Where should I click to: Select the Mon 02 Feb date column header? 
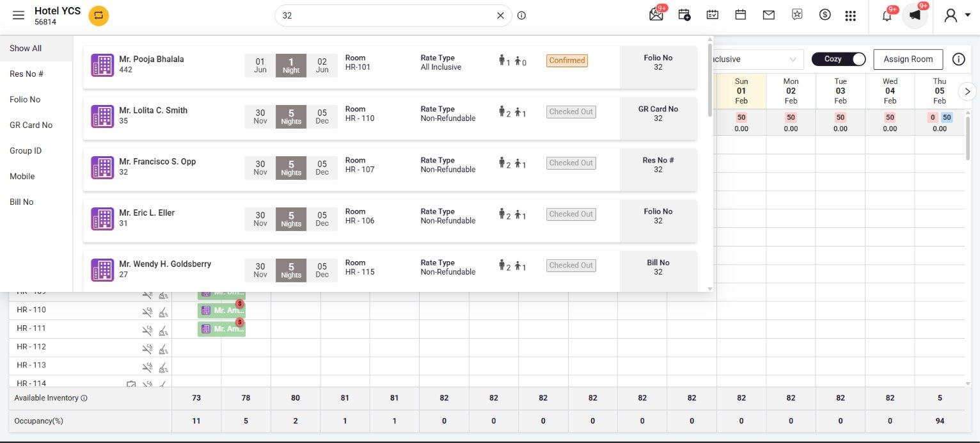pyautogui.click(x=791, y=91)
